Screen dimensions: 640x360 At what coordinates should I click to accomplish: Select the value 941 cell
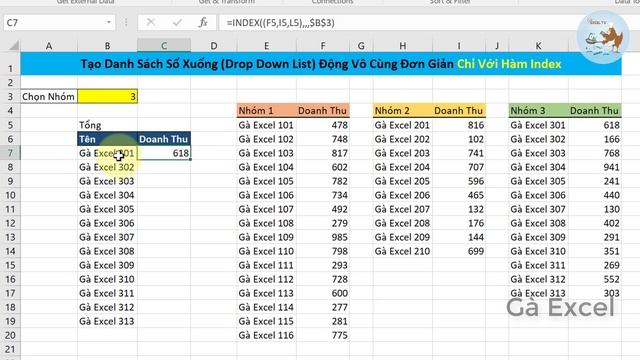pyautogui.click(x=595, y=167)
